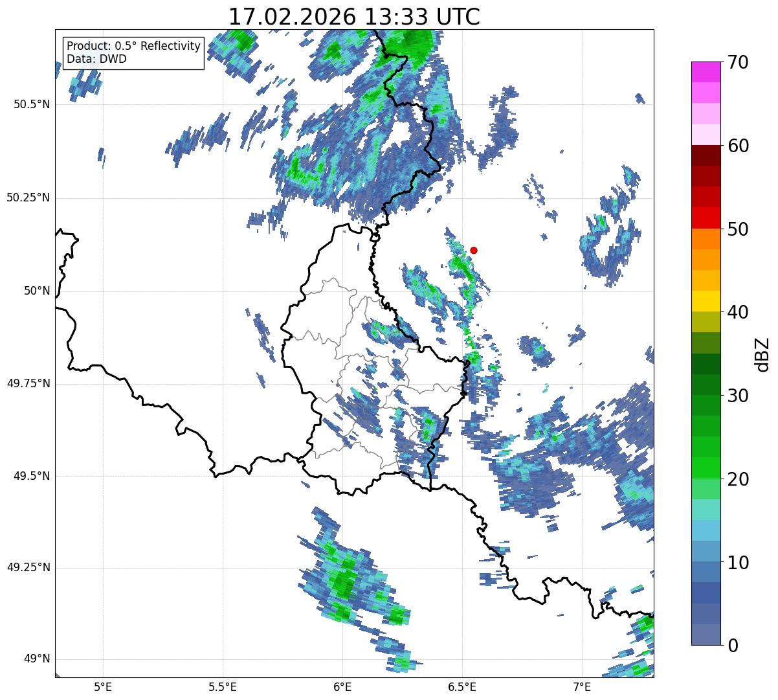The width and height of the screenshot is (778, 700).
Task: Click the olive swatch just below 40
Action: click(706, 322)
